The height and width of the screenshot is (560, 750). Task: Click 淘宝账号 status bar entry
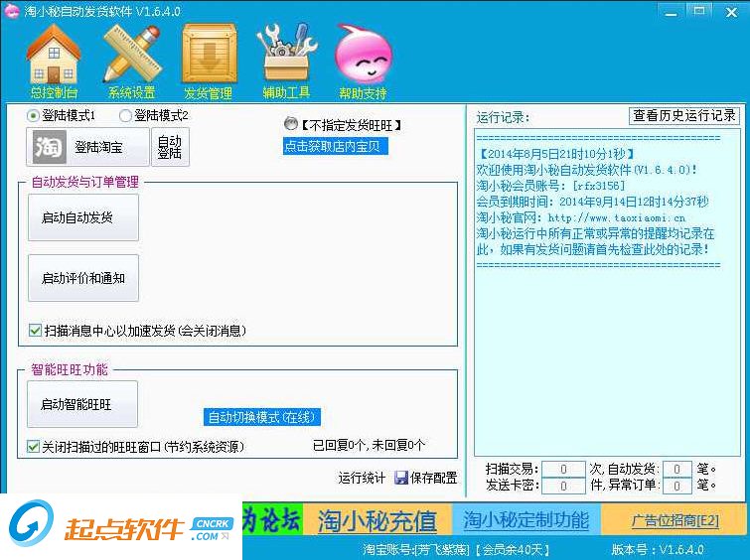tap(415, 549)
